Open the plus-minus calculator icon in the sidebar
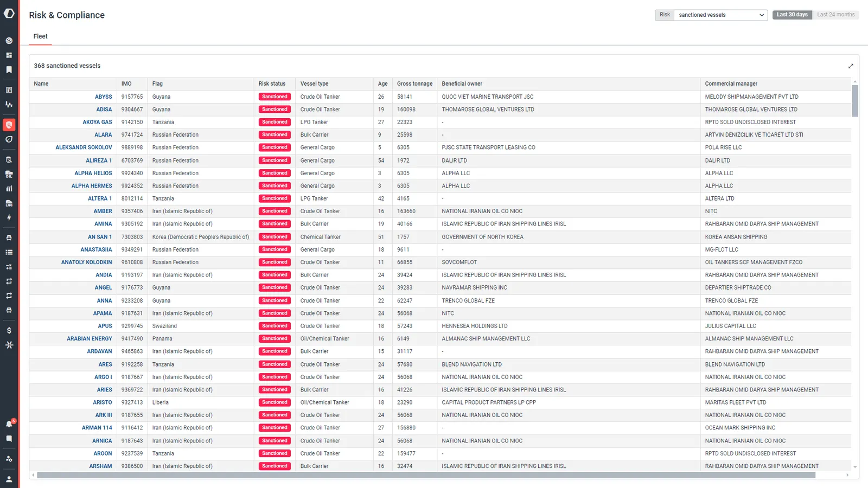This screenshot has height=488, width=868. click(x=9, y=267)
